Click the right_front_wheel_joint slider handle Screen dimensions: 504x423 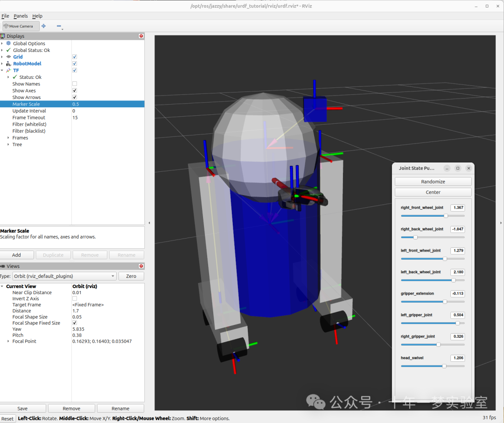click(446, 216)
